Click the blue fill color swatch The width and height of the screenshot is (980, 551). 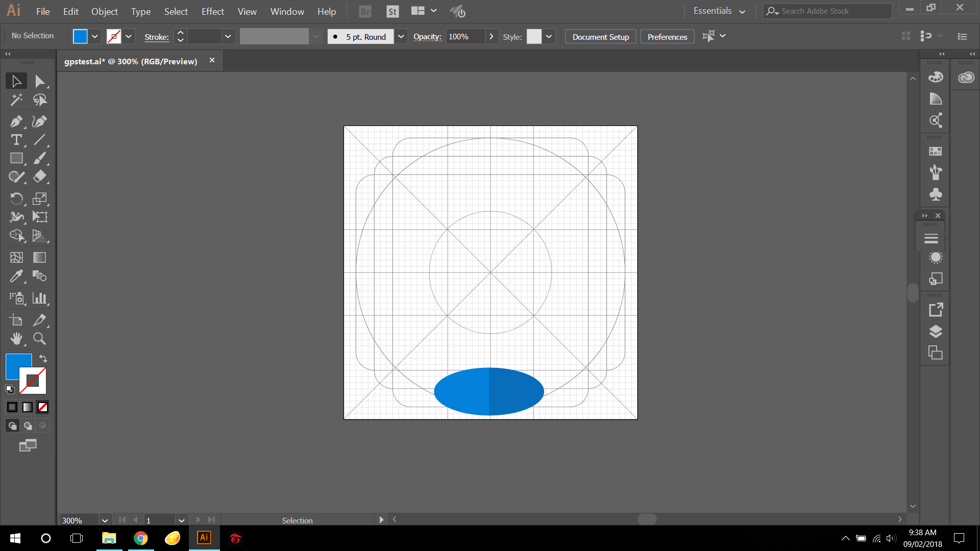point(80,36)
